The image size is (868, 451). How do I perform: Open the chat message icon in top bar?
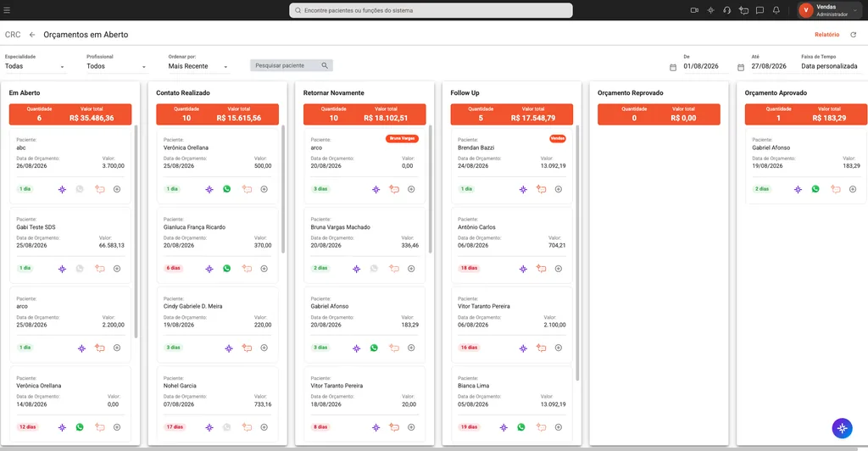(759, 10)
